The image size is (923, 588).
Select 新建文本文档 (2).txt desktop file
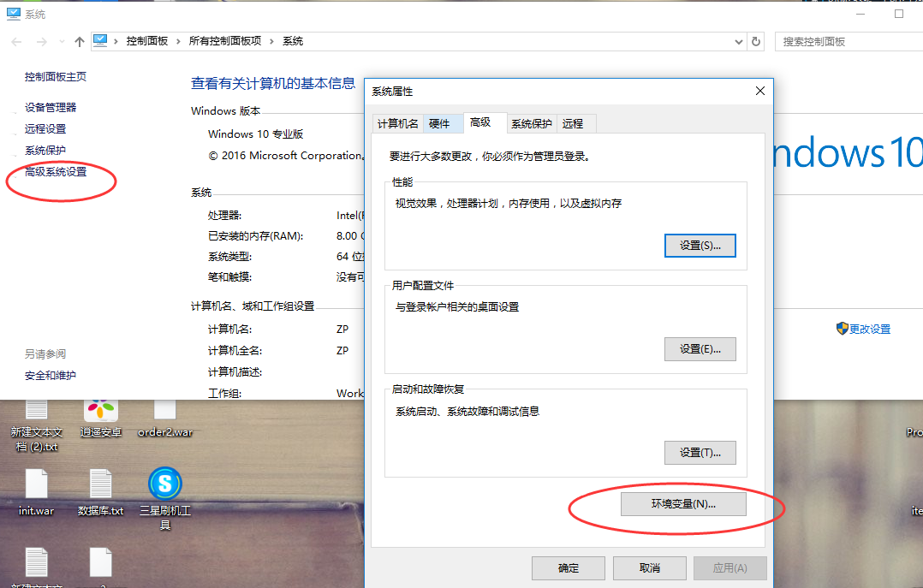36,425
